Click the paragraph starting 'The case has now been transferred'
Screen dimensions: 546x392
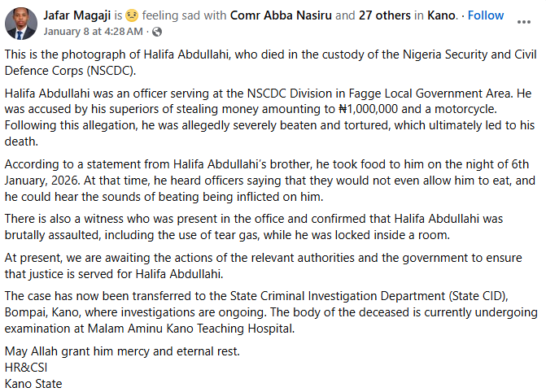269,312
